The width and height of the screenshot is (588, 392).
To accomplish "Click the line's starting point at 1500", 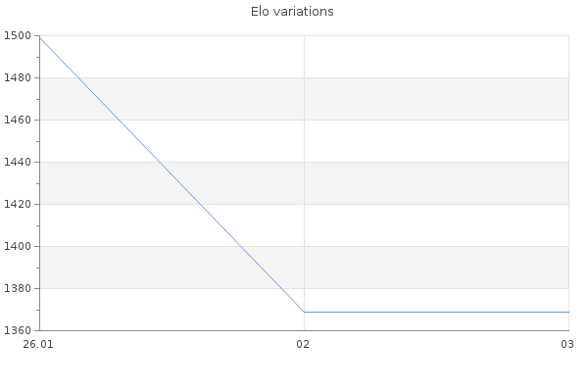I will tap(39, 36).
